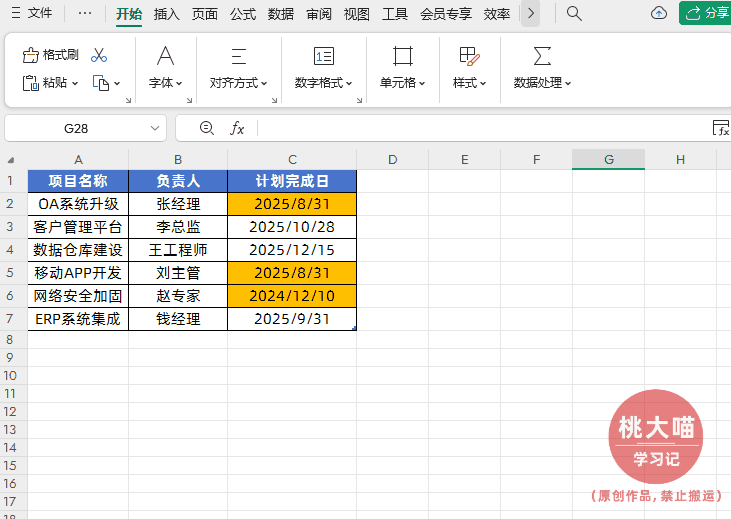Open the 审阅 tab
This screenshot has height=519, width=731.
point(319,14)
